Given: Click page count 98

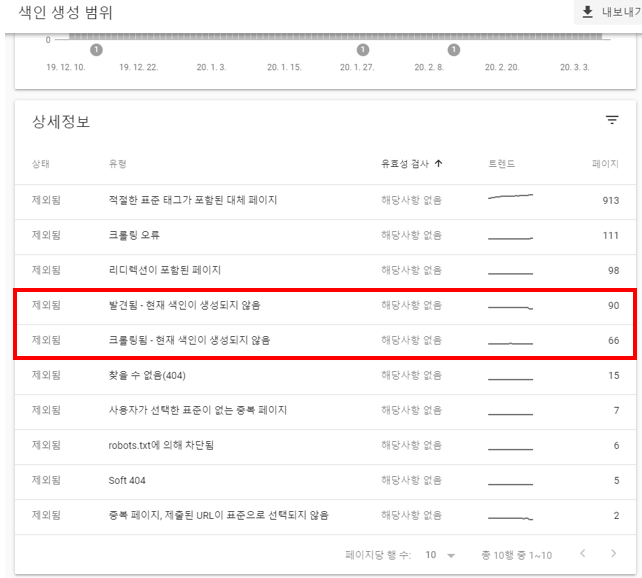Looking at the screenshot, I should (613, 271).
